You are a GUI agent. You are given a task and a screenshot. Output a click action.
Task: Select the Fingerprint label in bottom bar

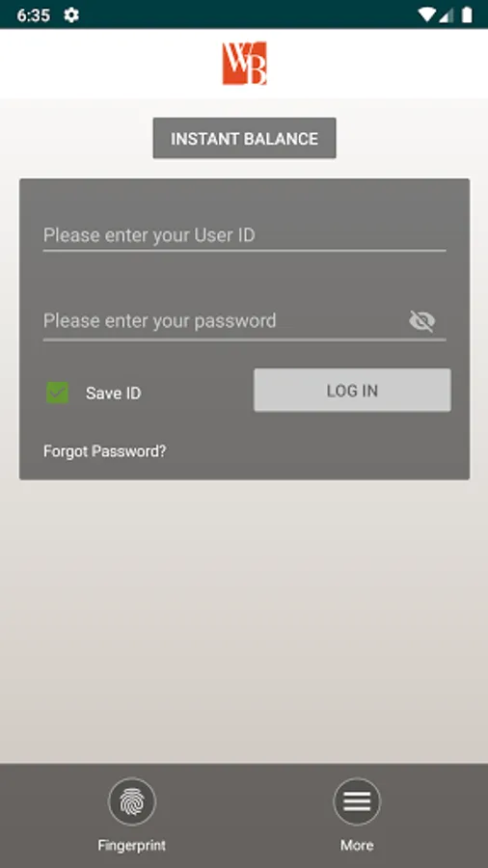coord(132,845)
